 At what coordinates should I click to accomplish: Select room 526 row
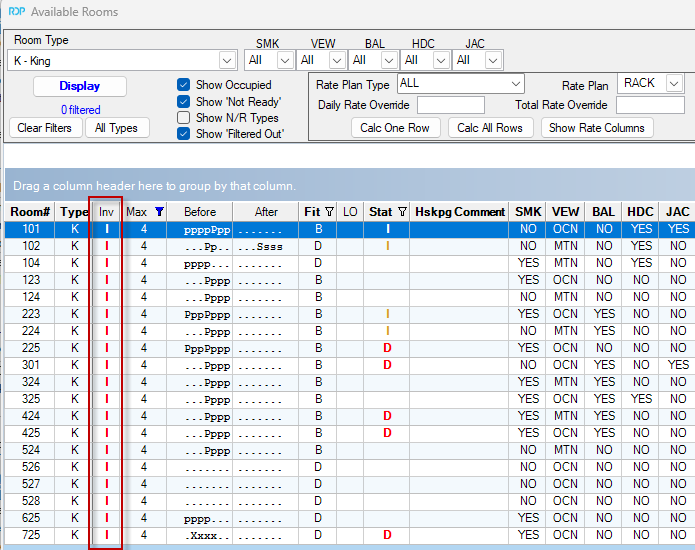click(x=350, y=467)
